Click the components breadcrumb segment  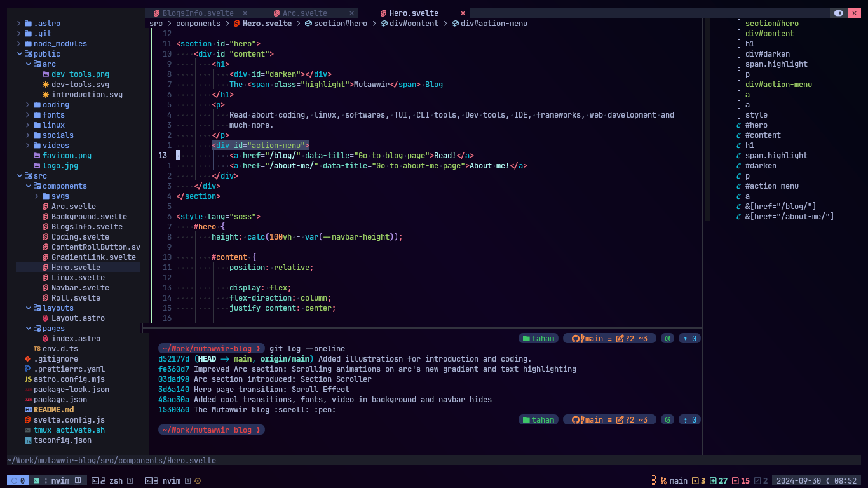(198, 24)
